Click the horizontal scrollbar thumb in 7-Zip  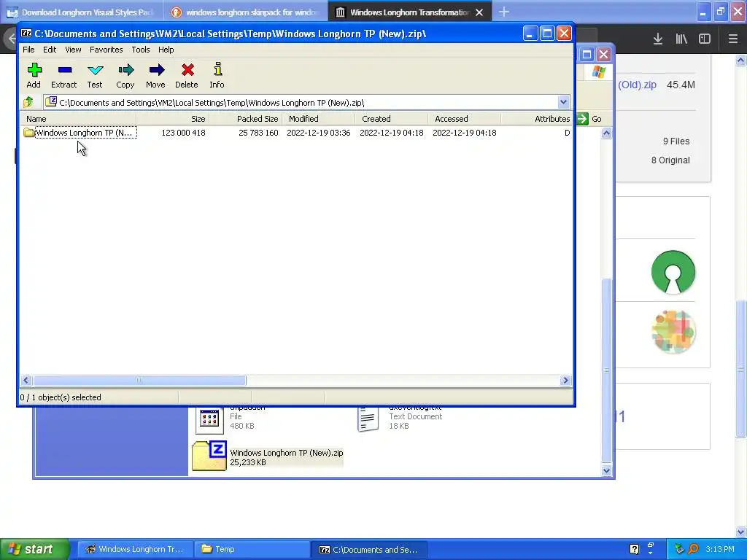(139, 380)
